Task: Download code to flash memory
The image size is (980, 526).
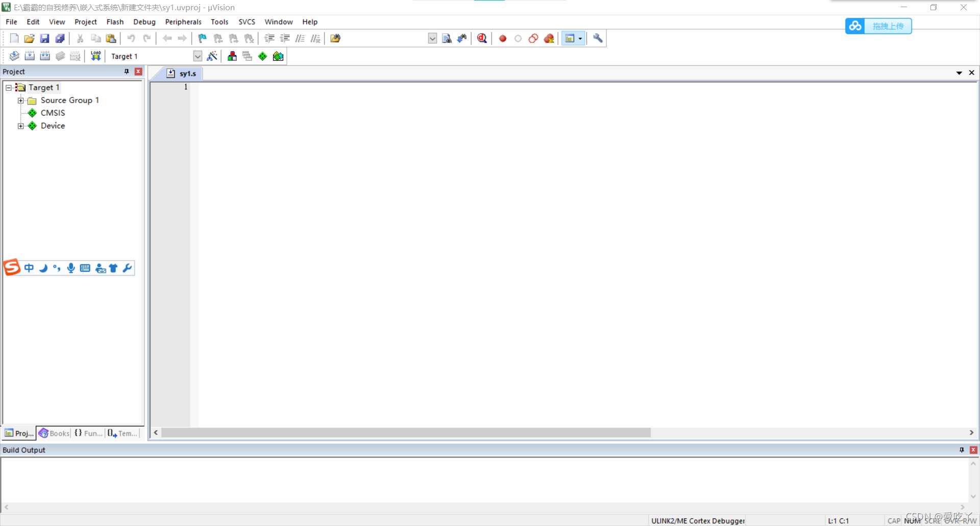Action: pos(95,56)
